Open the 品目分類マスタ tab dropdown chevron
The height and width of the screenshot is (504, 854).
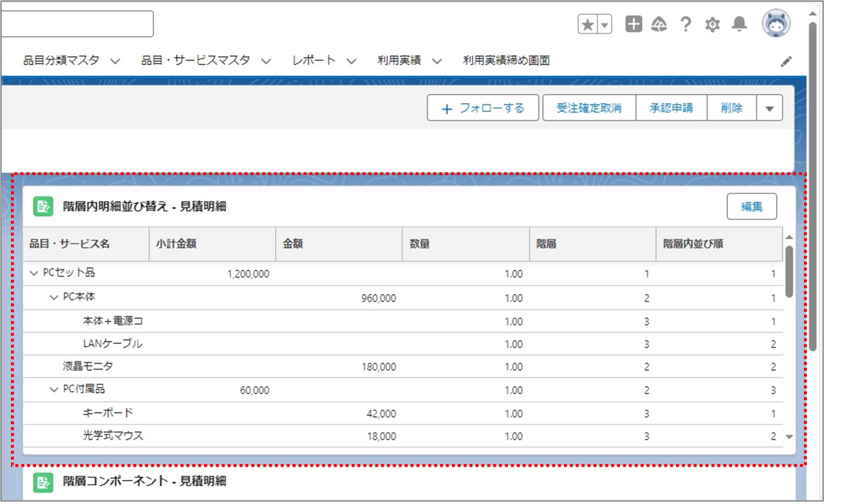(x=115, y=61)
